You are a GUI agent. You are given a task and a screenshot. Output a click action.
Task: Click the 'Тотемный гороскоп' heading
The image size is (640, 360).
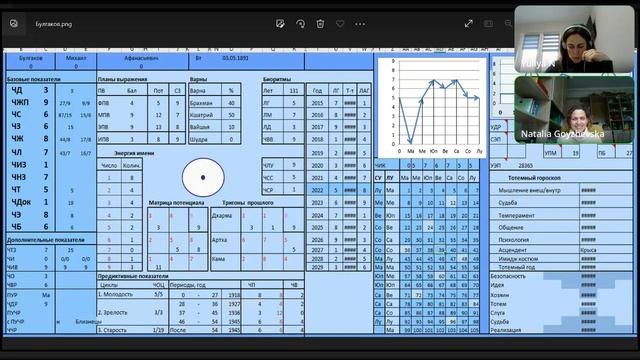(534, 178)
